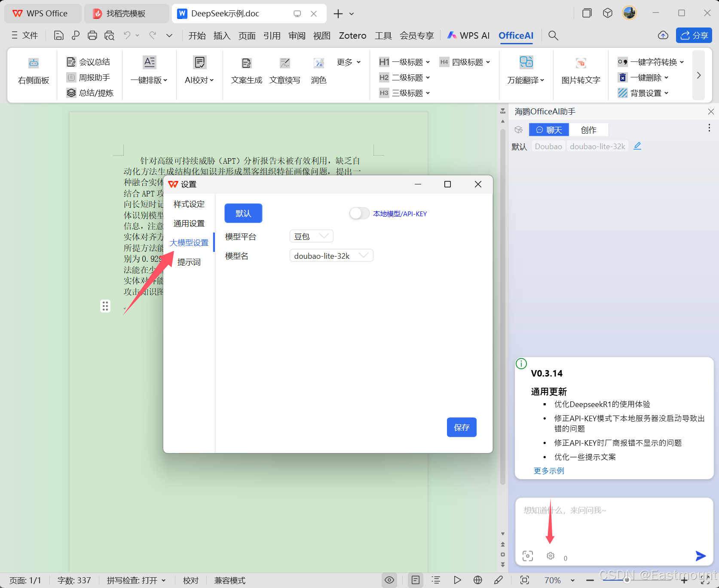The image size is (719, 588).
Task: Close the 海鹦OfficeAI助手 panel
Action: click(711, 111)
